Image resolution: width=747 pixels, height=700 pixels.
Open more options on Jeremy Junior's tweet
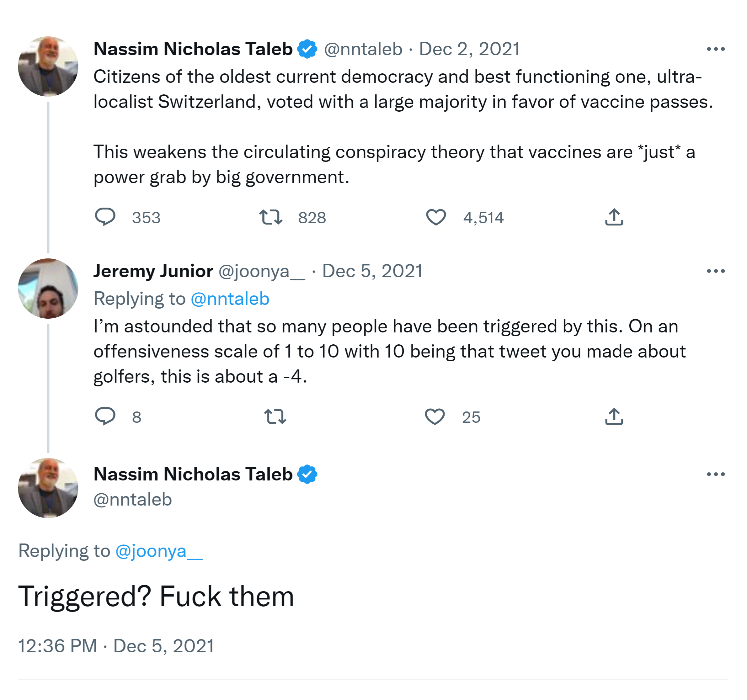tap(715, 271)
